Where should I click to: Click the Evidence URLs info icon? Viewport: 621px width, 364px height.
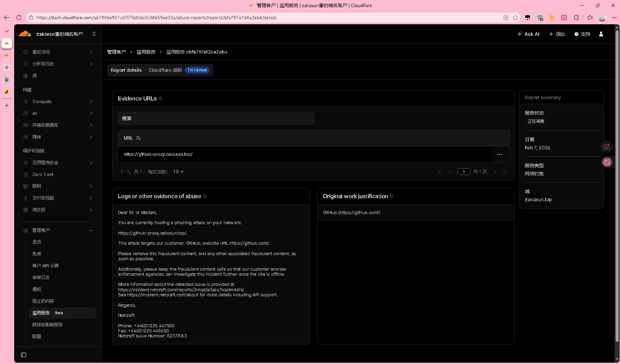[x=160, y=98]
